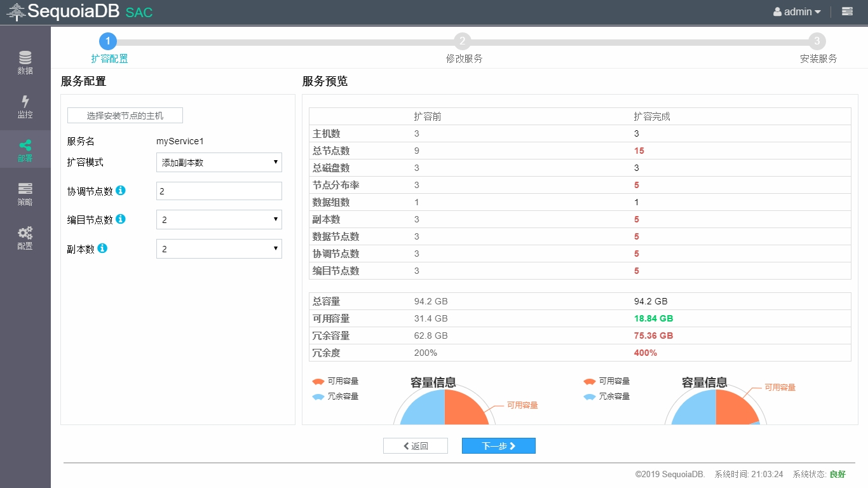Click the 返回 back button
The width and height of the screenshot is (868, 488).
(x=415, y=446)
